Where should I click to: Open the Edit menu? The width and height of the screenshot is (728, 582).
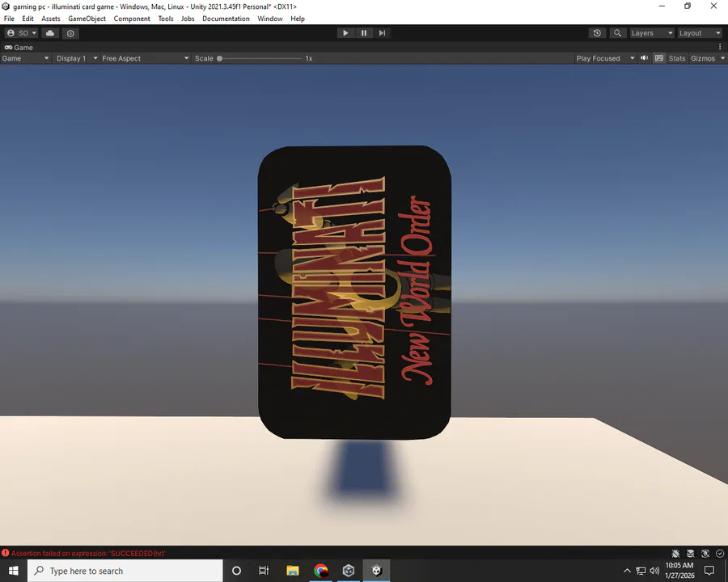[28, 19]
